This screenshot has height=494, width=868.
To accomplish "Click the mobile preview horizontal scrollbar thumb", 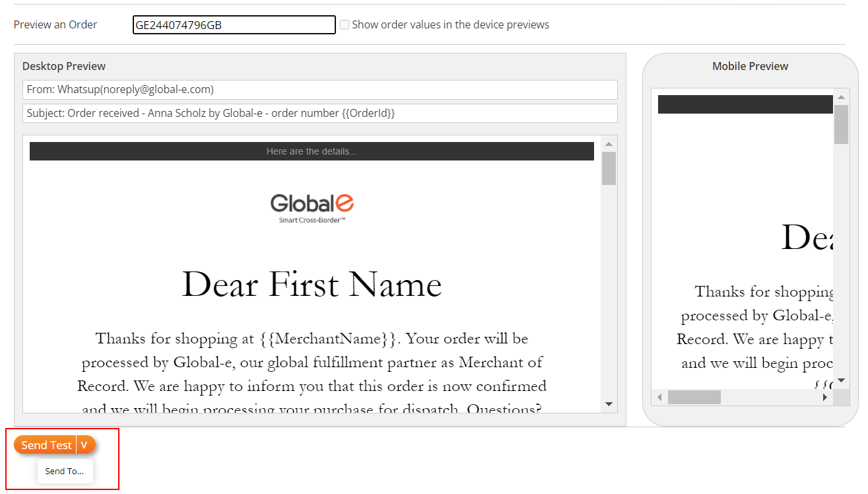I will click(694, 398).
